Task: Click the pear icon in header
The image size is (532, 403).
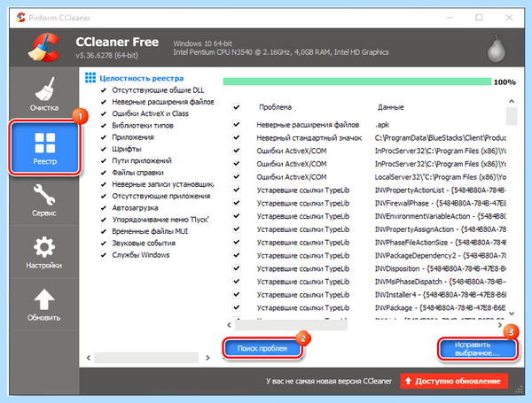Action: point(497,49)
